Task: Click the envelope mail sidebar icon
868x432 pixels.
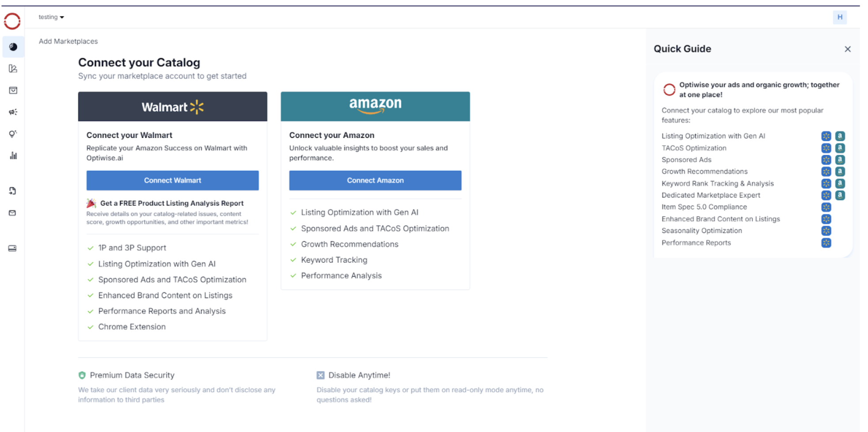Action: tap(12, 213)
